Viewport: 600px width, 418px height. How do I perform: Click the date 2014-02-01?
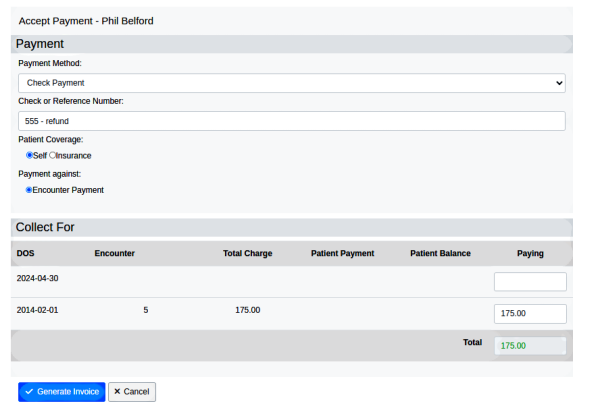coord(38,310)
